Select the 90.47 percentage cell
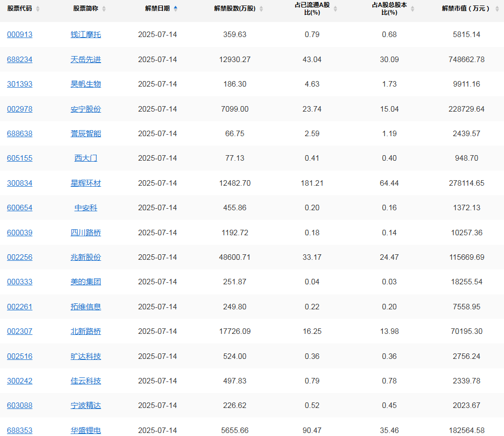504x436 pixels. point(312,430)
